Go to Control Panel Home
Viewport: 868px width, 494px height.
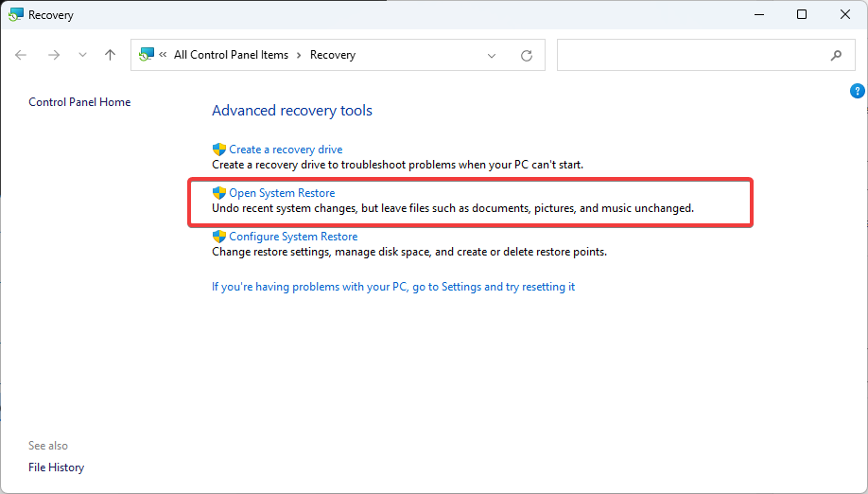(79, 102)
